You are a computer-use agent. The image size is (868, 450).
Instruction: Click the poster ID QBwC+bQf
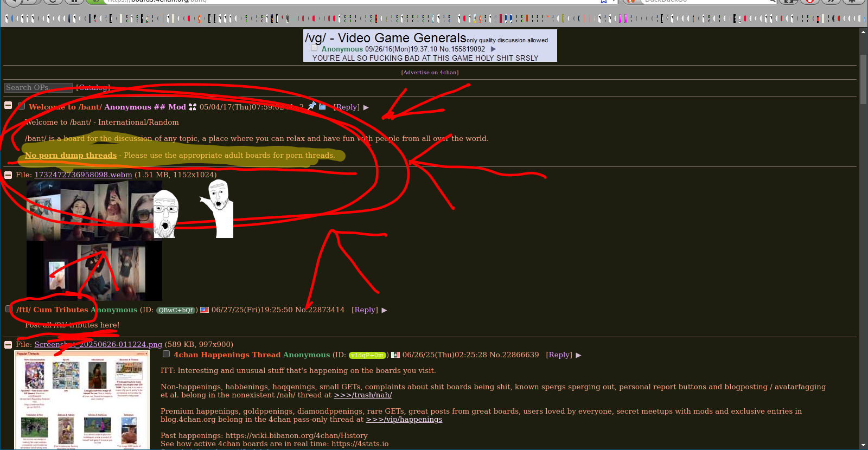(x=176, y=310)
